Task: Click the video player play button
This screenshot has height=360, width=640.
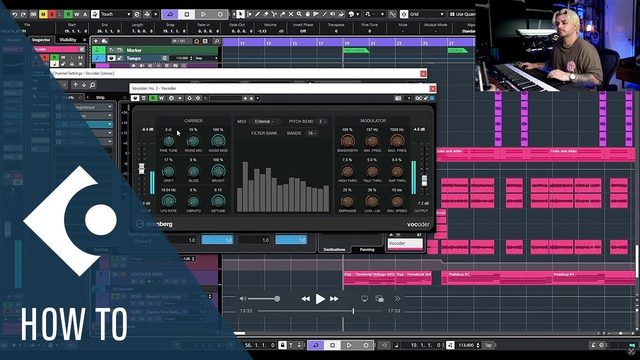Action: tap(320, 299)
